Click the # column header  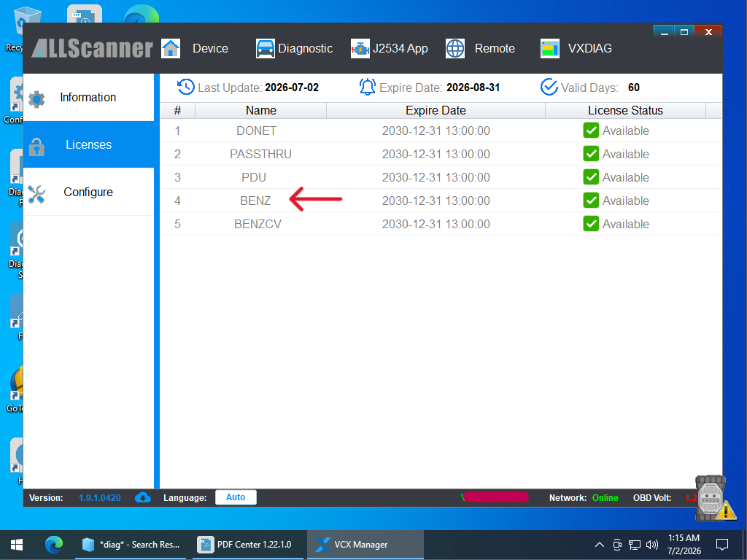(177, 111)
